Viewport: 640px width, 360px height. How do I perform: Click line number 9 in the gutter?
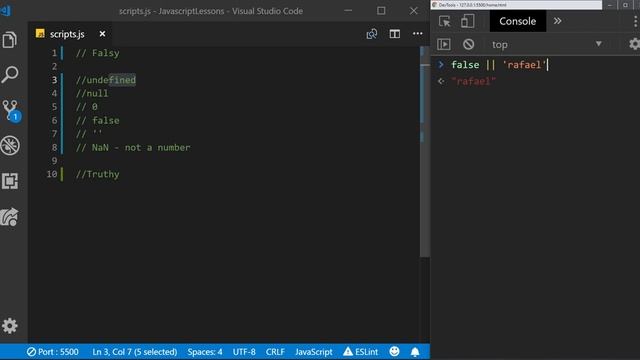pos(54,161)
